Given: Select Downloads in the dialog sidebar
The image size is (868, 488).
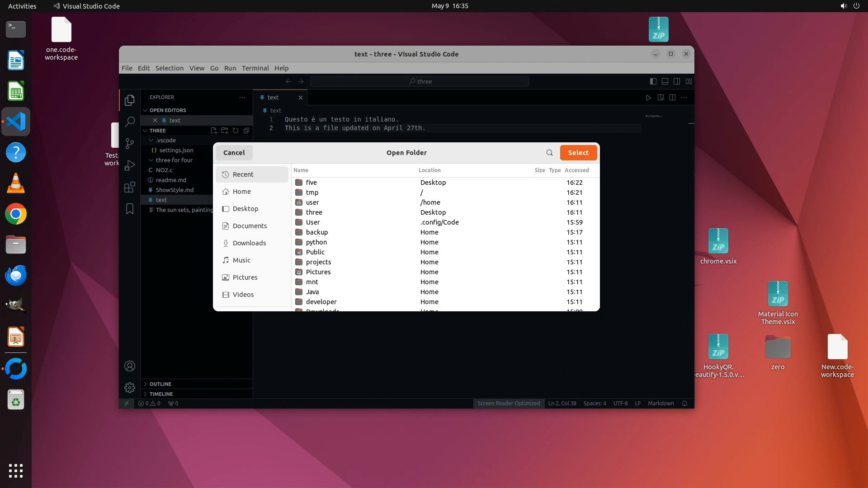Looking at the screenshot, I should pos(249,243).
